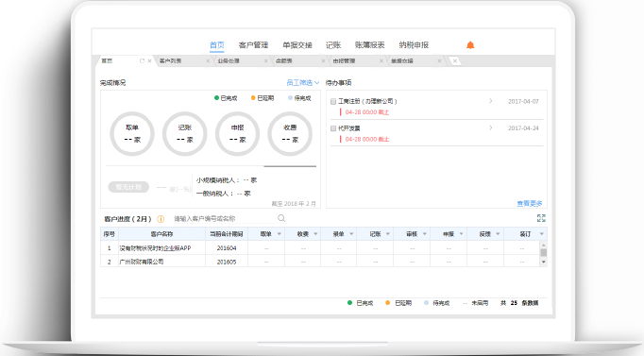
Task: Click the green 已完成 legend dot in chart
Action: 216,97
